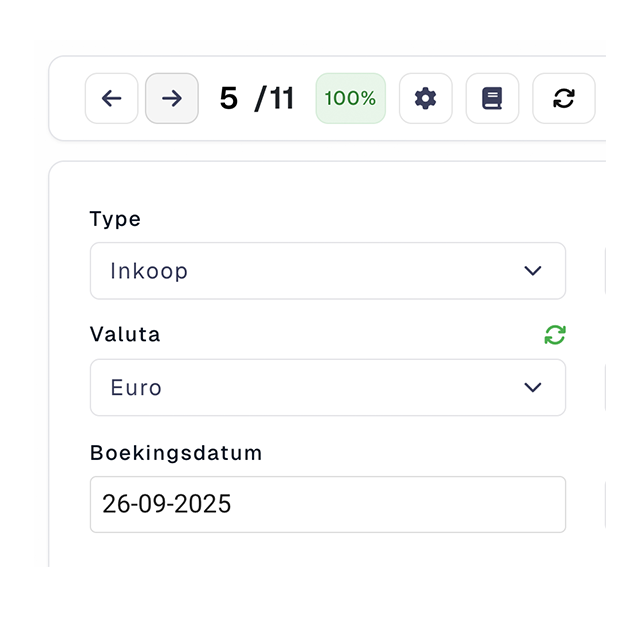Click the chevron in the Type dropdown

pyautogui.click(x=533, y=271)
